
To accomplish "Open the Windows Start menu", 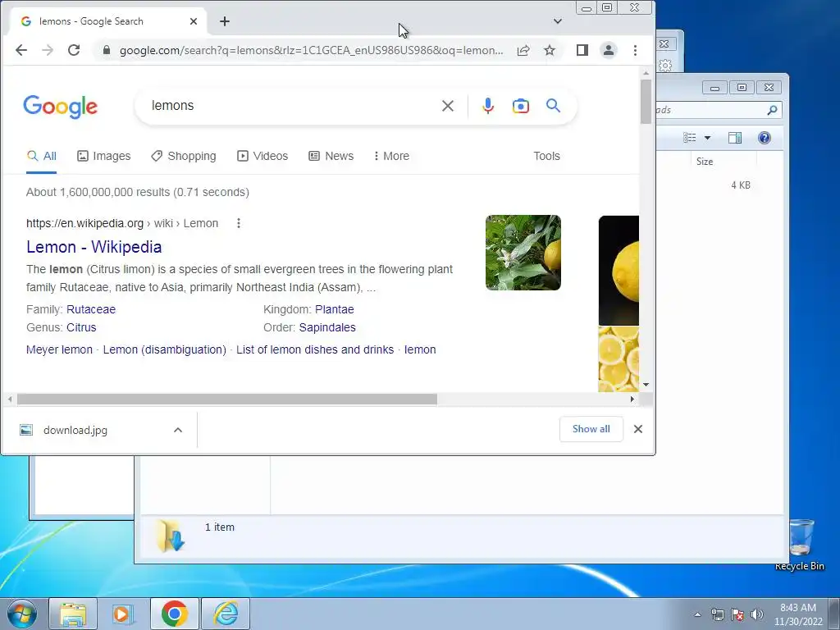I will click(x=21, y=614).
